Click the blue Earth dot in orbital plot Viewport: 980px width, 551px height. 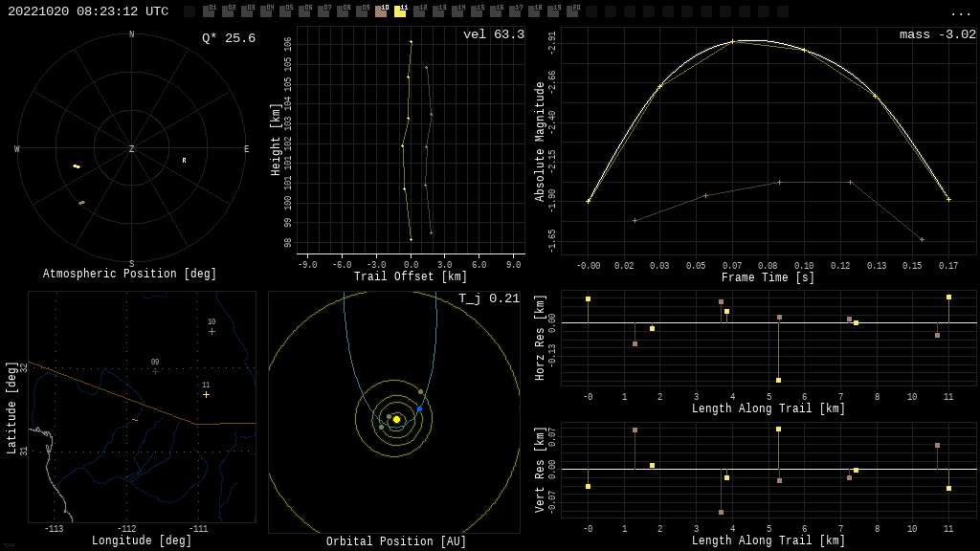click(x=419, y=409)
